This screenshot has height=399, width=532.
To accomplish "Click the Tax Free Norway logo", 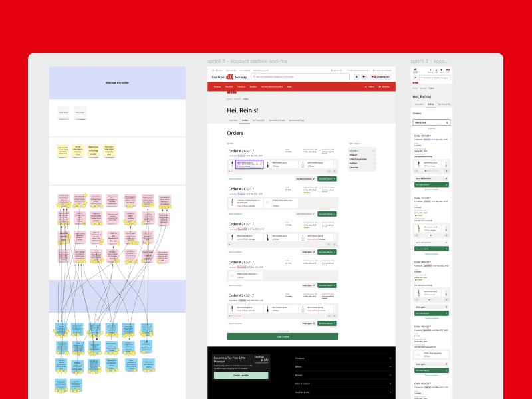I will [229, 76].
